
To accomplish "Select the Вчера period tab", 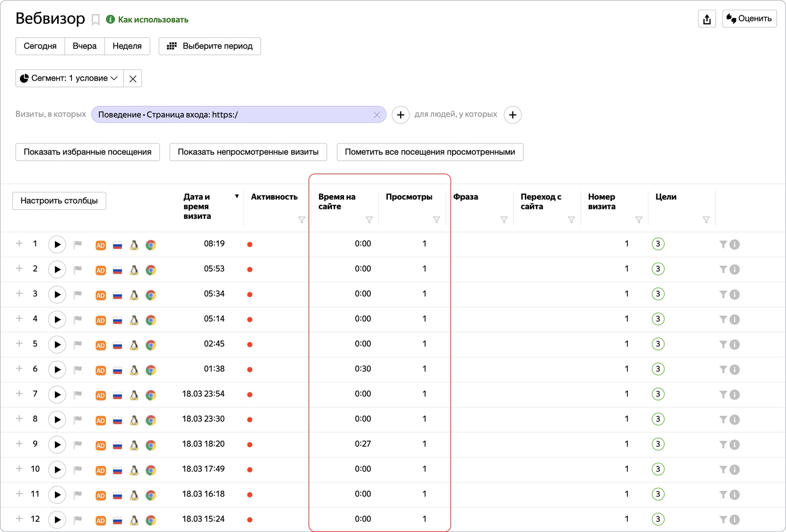I will [x=84, y=46].
